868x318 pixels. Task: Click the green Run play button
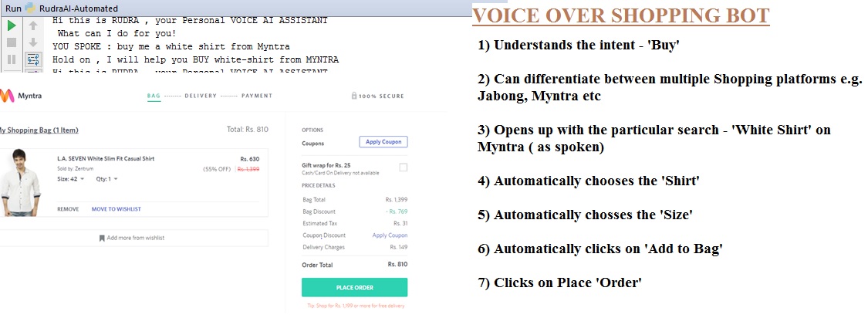point(12,25)
